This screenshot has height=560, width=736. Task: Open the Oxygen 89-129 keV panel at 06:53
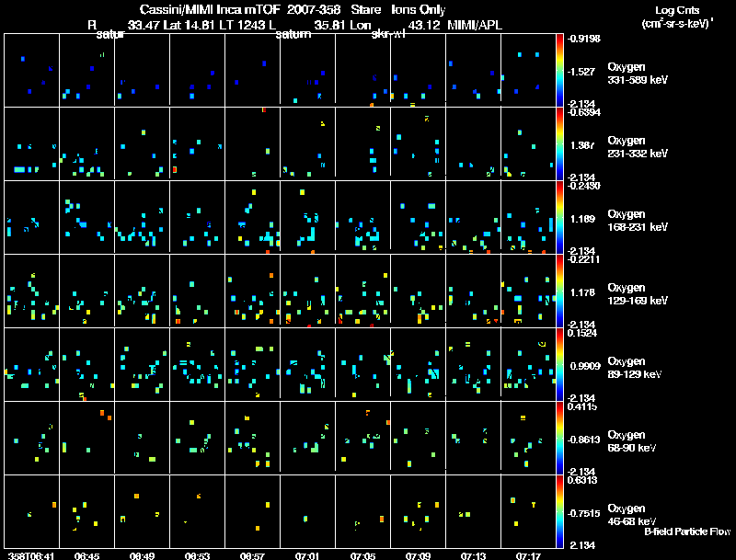coord(197,364)
